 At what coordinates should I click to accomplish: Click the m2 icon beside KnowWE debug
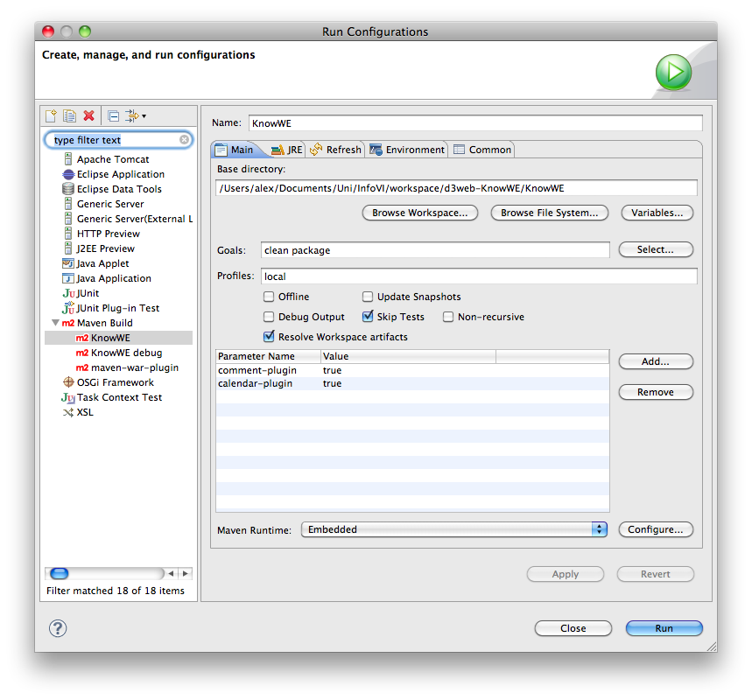point(82,353)
